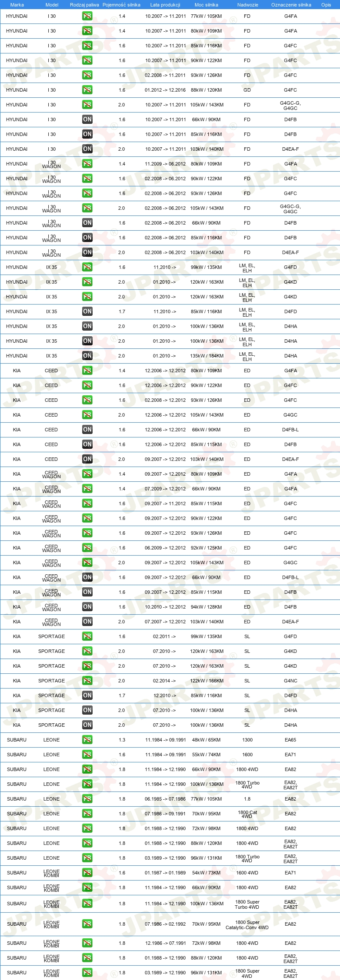Click the 48kW / 65KM power cell

[207, 740]
